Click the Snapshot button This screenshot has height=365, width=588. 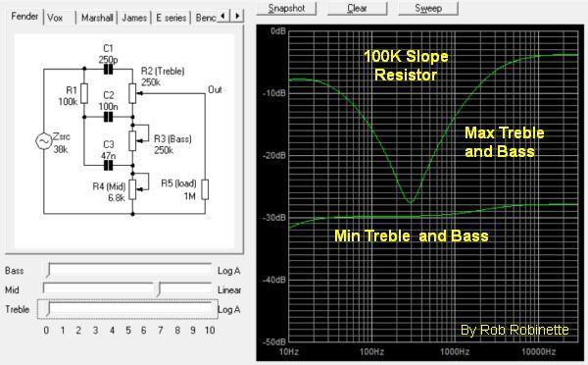(286, 8)
